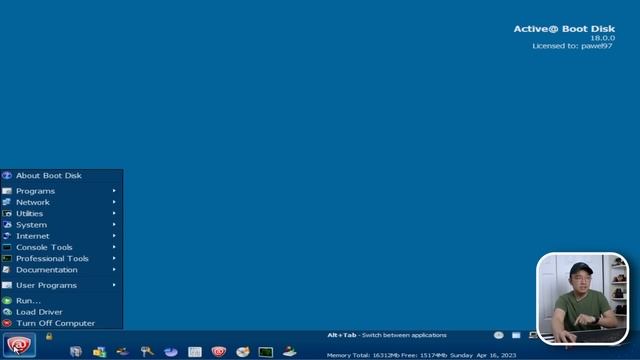640x360 pixels.
Task: Open the green screen console icon
Action: pos(266,351)
